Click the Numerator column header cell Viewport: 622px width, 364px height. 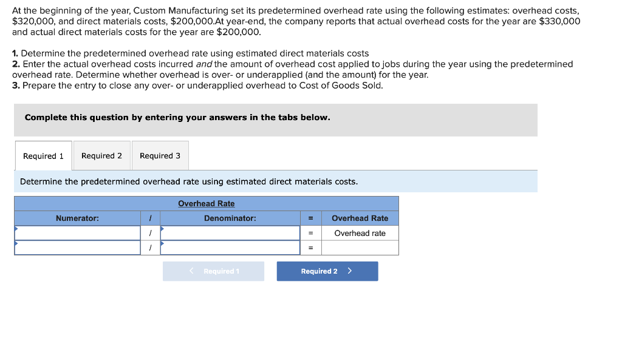pos(77,218)
